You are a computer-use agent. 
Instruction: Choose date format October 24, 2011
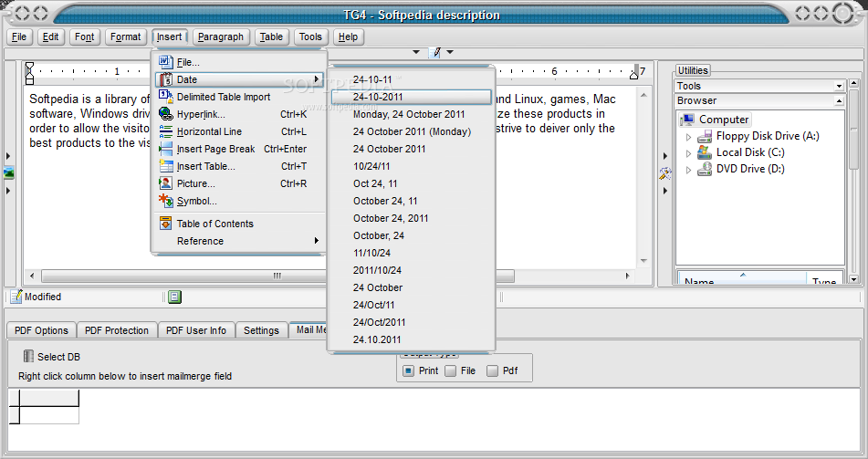[411, 218]
